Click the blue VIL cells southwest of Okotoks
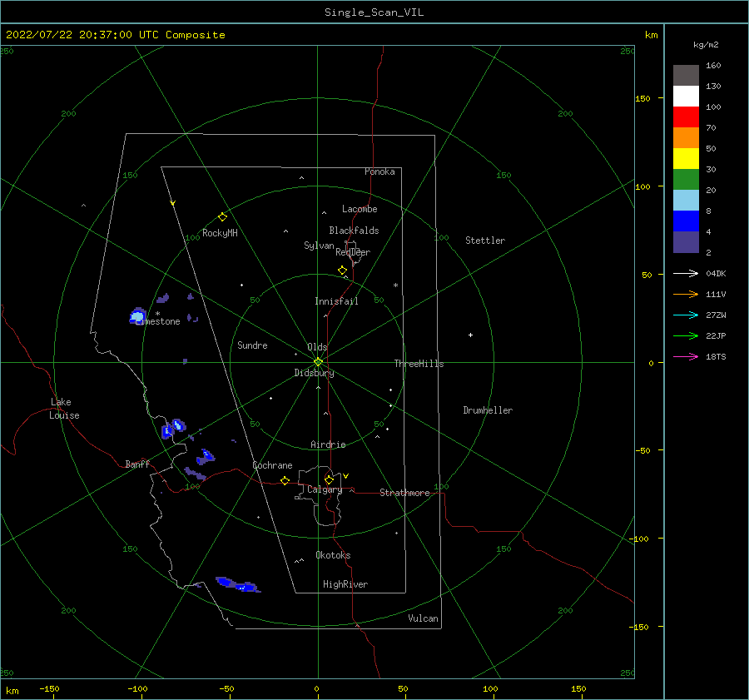The height and width of the screenshot is (700, 749). [238, 584]
